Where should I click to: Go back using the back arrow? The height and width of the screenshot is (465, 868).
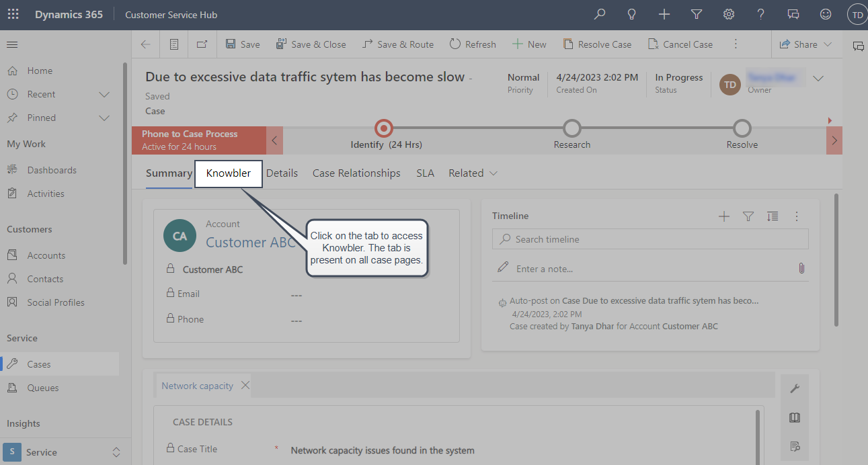[145, 44]
